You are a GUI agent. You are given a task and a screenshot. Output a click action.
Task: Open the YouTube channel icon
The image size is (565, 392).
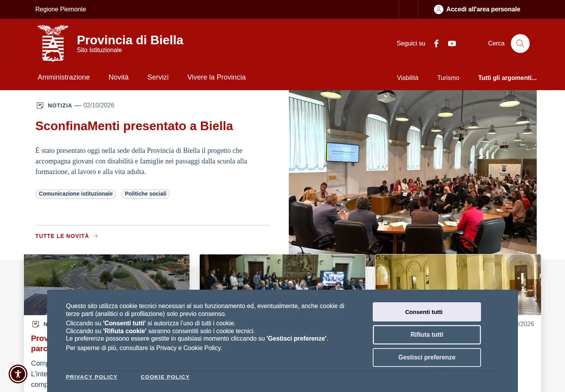click(x=452, y=44)
